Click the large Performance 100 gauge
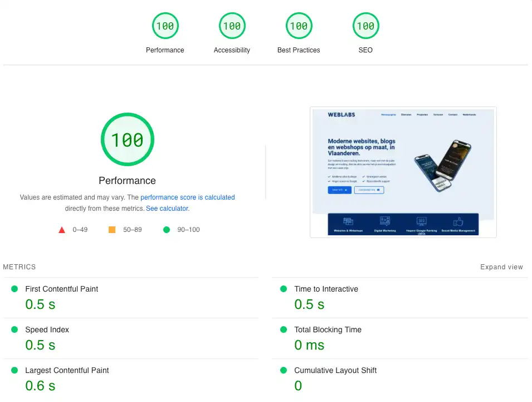532x402 pixels. pos(127,139)
